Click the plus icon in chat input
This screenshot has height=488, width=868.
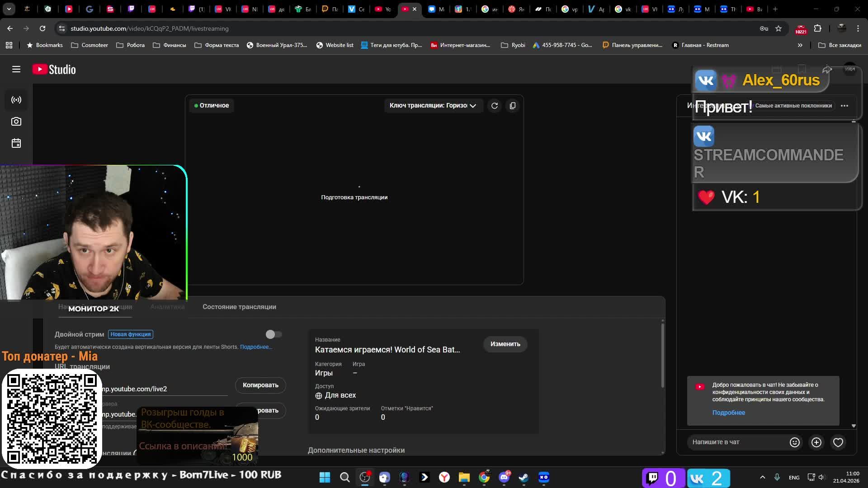point(816,442)
